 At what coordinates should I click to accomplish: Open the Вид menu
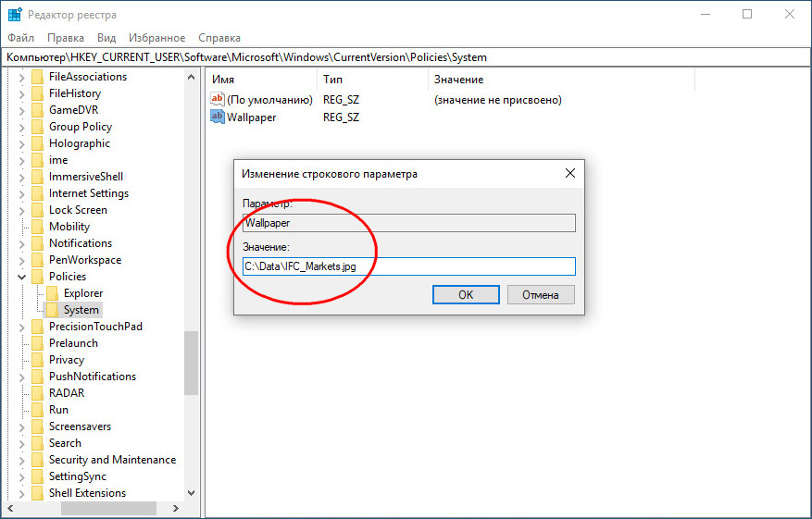pyautogui.click(x=106, y=38)
